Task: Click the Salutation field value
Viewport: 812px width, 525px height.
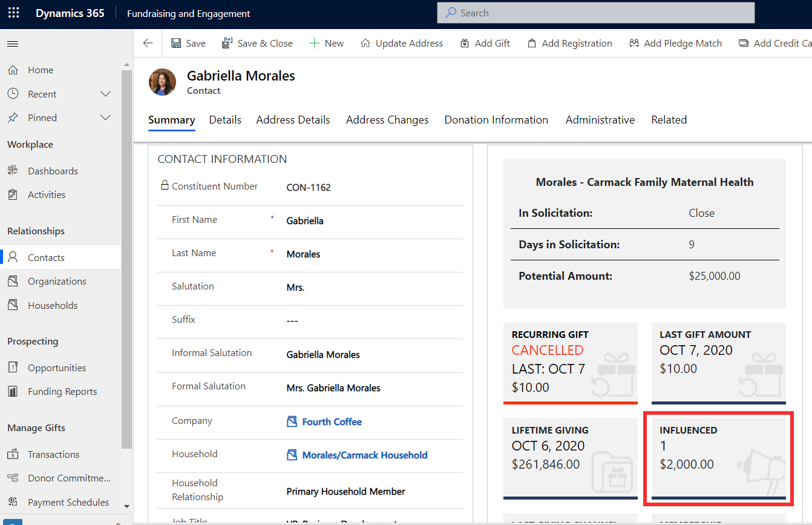Action: coord(295,288)
